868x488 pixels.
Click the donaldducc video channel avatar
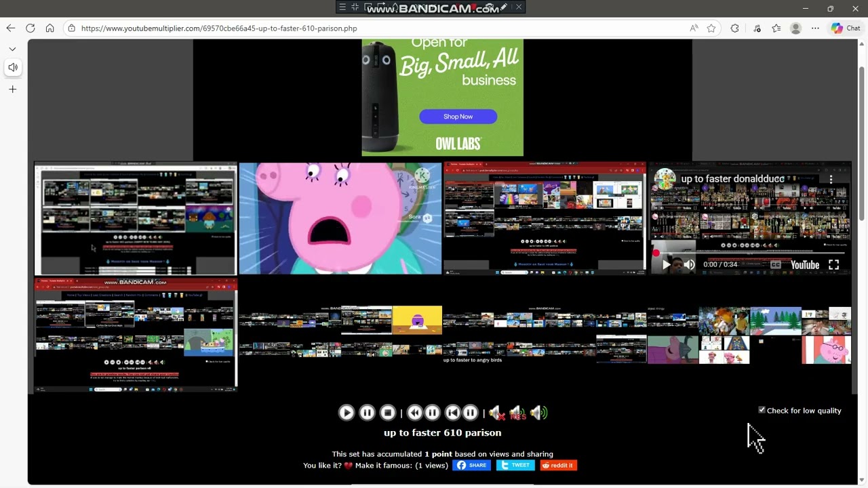pyautogui.click(x=665, y=179)
